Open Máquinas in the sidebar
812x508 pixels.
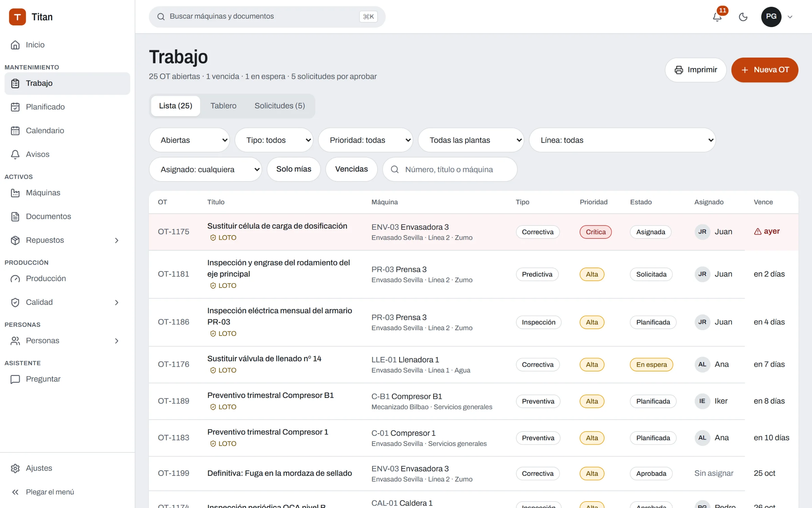67,193
